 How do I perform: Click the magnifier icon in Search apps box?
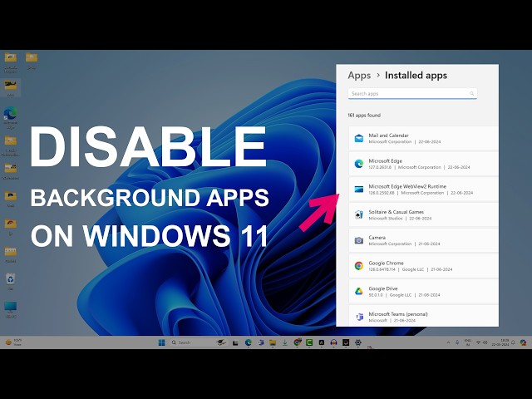pyautogui.click(x=471, y=93)
